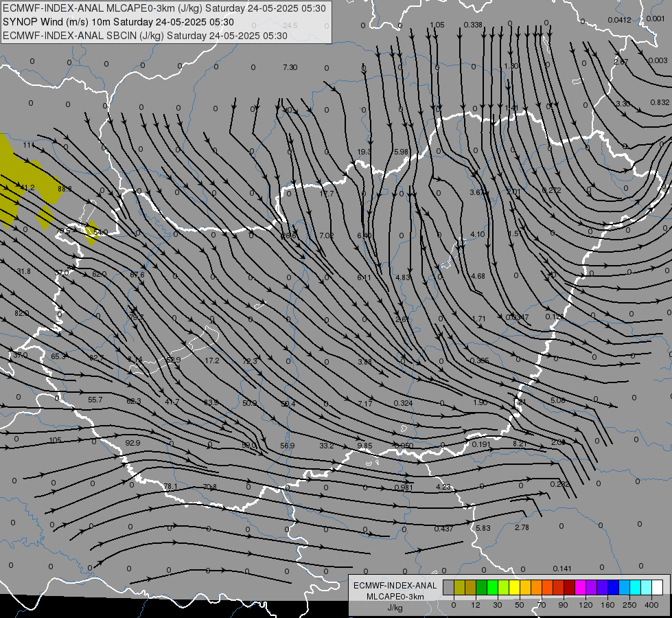Screen dimensions: 672x618
Task: Click the map value 0.832
Action: pyautogui.click(x=660, y=102)
